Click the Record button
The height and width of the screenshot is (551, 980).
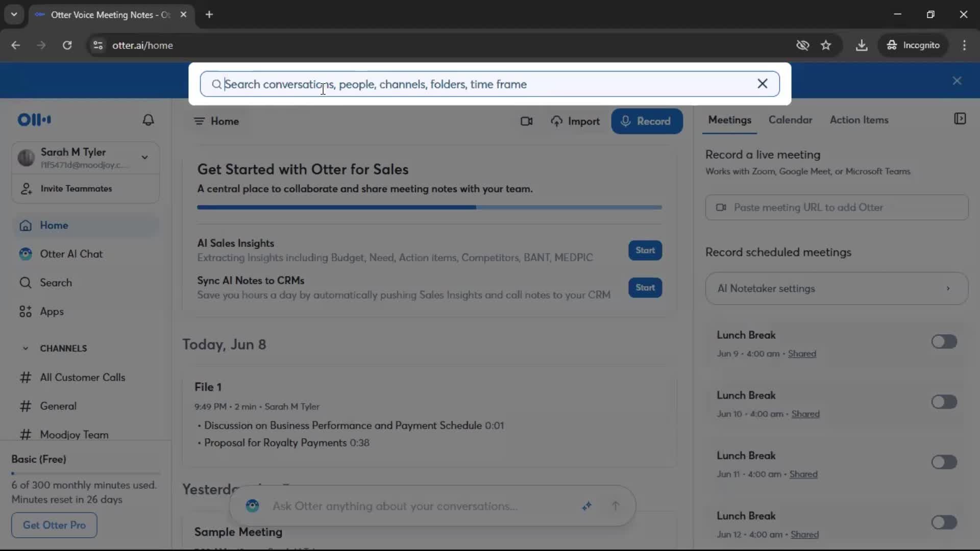[x=647, y=121]
